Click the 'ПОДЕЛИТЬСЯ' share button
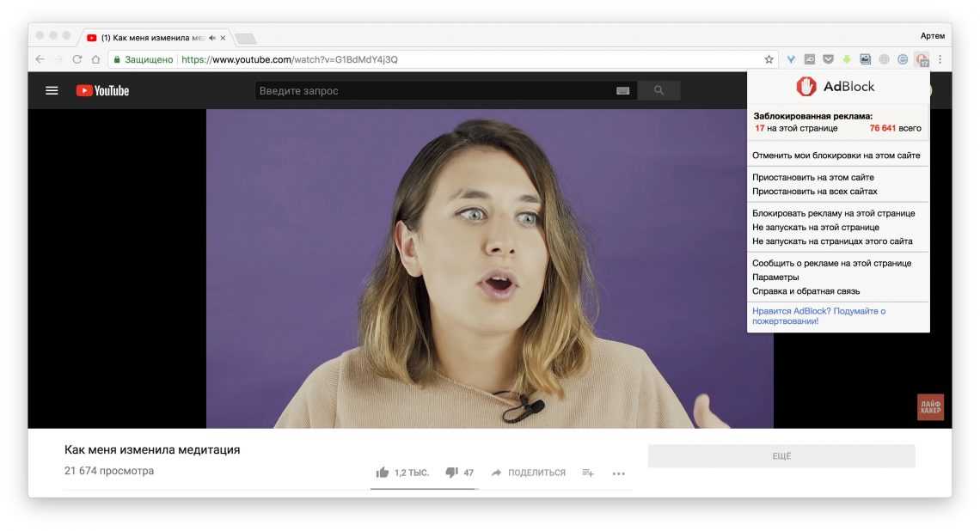980x531 pixels. [x=528, y=473]
